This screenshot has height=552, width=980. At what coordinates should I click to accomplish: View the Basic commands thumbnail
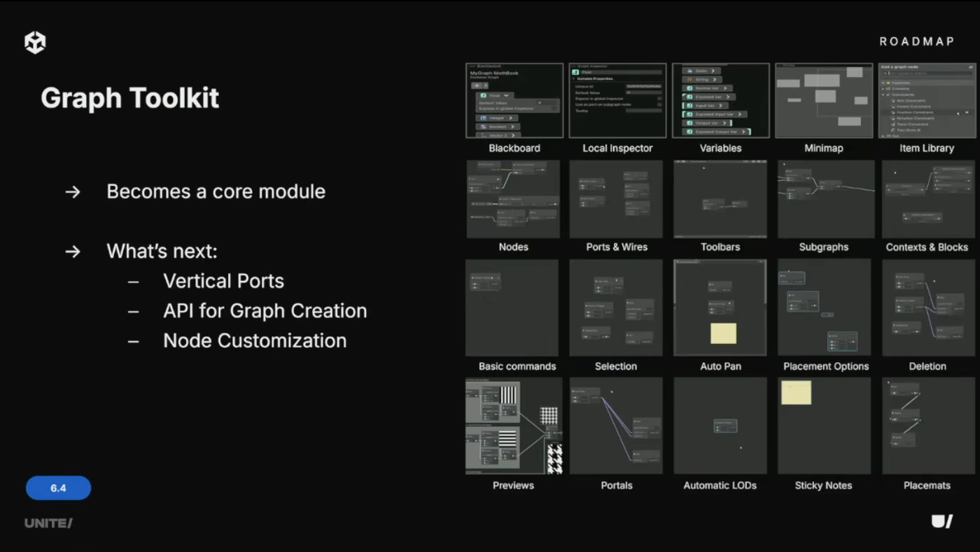point(512,308)
